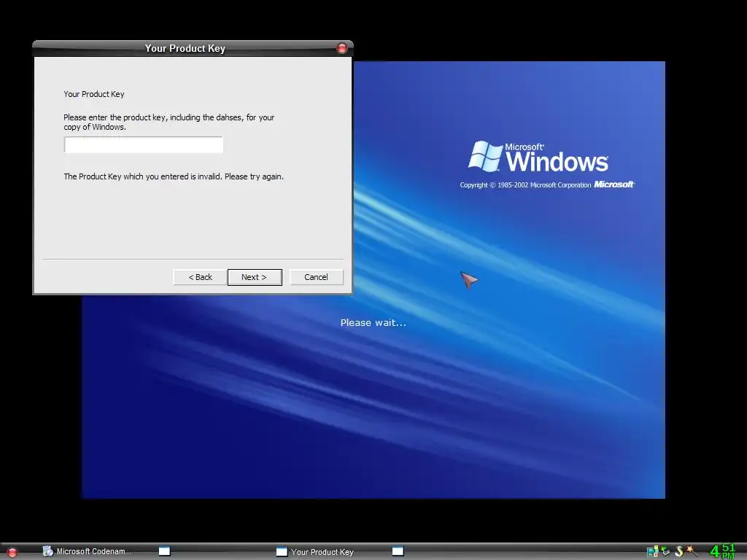Click the Microsoft Windows logo on setup screen
This screenshot has width=747, height=560.
538,156
